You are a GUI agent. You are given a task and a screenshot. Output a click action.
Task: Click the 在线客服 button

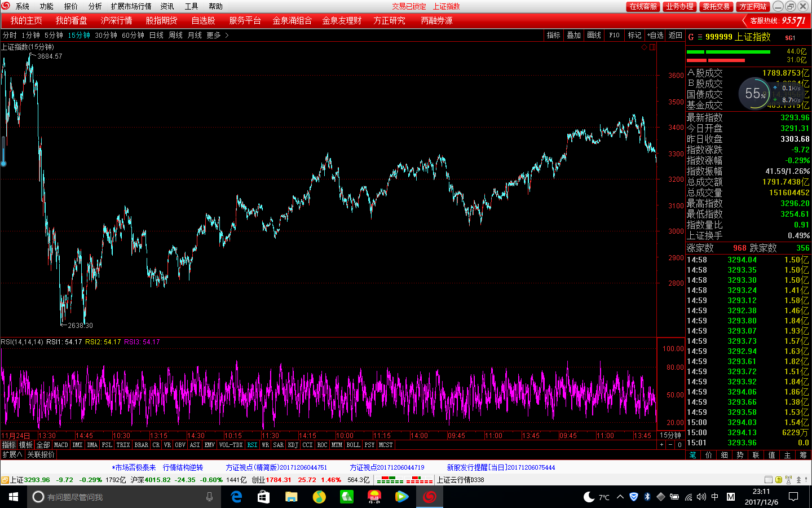(x=643, y=6)
